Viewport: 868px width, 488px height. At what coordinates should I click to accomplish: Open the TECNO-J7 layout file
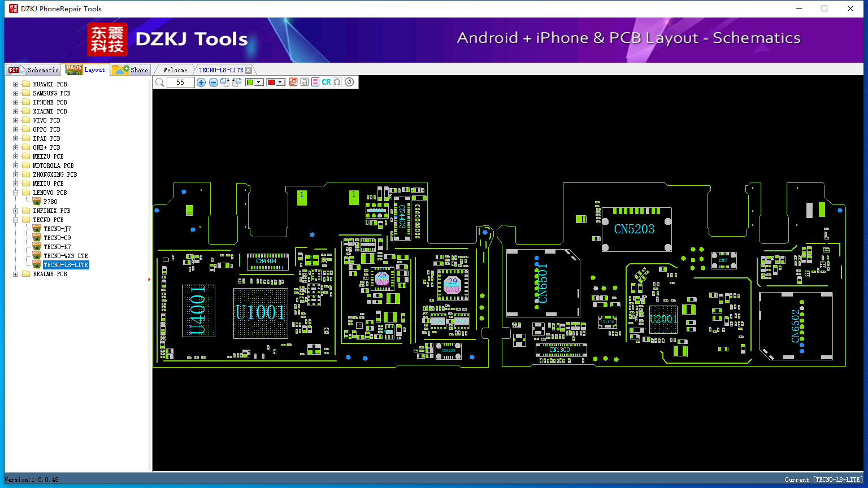(x=57, y=229)
